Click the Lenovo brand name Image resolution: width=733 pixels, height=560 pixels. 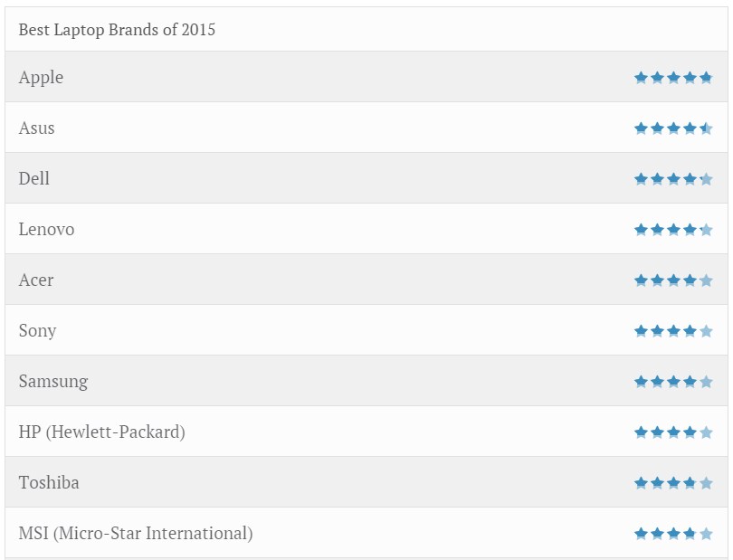(46, 230)
